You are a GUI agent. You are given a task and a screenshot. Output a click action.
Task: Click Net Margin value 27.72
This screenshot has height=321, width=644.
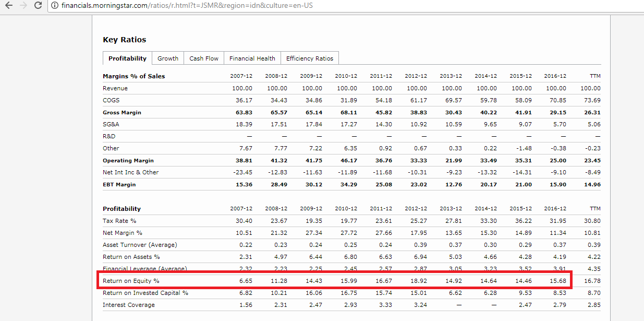click(x=348, y=233)
